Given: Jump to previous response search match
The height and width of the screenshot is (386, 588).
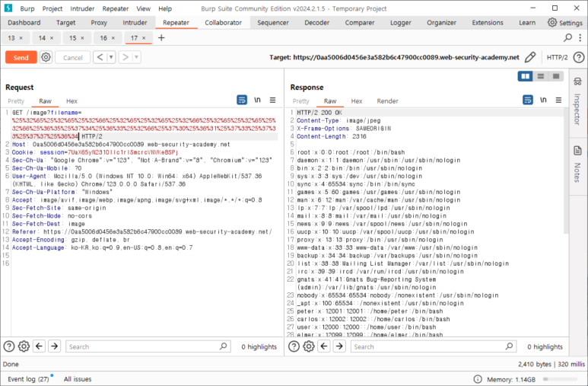Looking at the screenshot, I should pyautogui.click(x=324, y=346).
